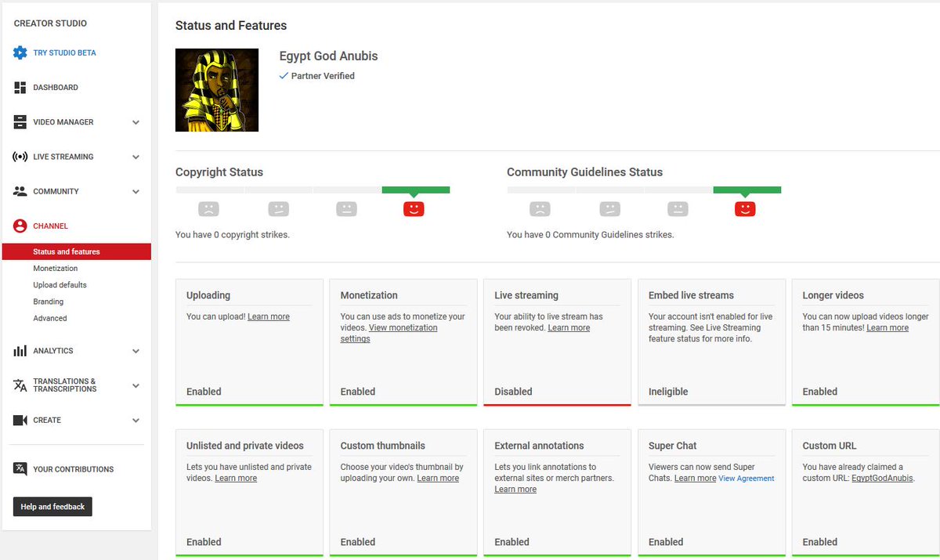Click the Monetization card Enabled status

click(x=358, y=392)
